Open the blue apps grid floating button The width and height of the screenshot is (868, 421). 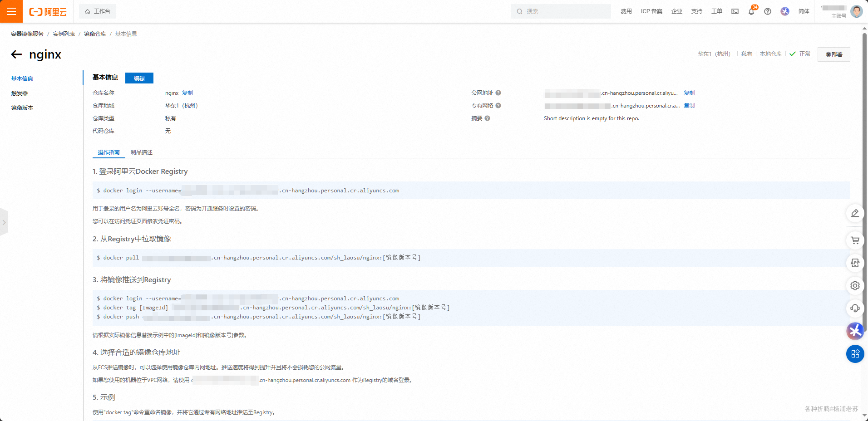[x=855, y=354]
